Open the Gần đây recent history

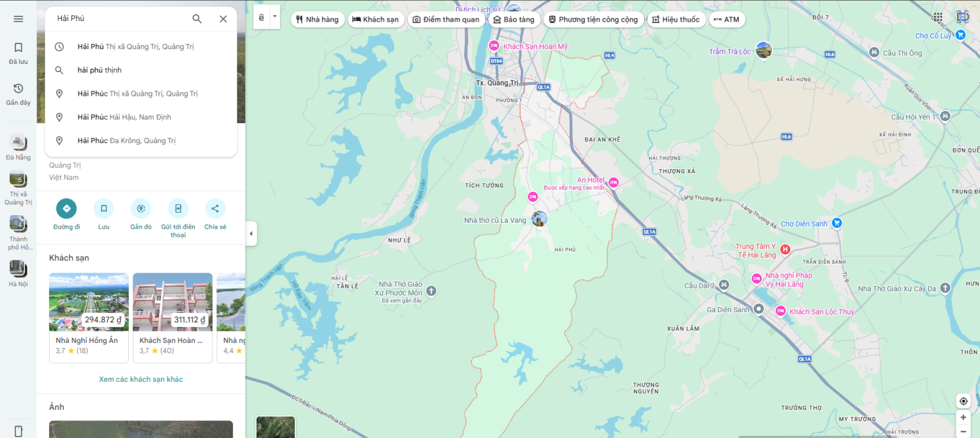[18, 94]
